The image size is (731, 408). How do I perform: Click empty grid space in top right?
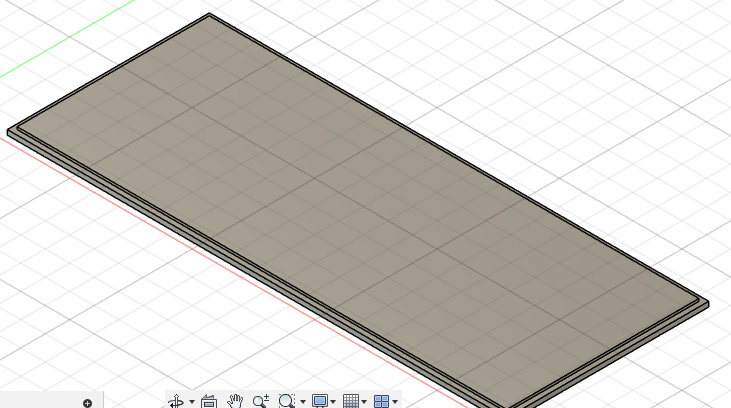point(620,80)
